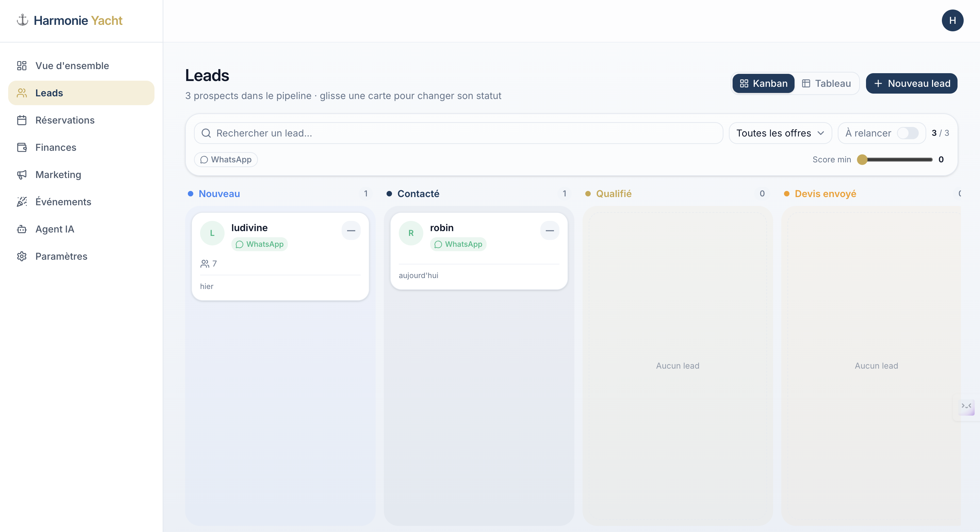The image size is (980, 532).
Task: Click the Score min slider handle
Action: tap(862, 159)
